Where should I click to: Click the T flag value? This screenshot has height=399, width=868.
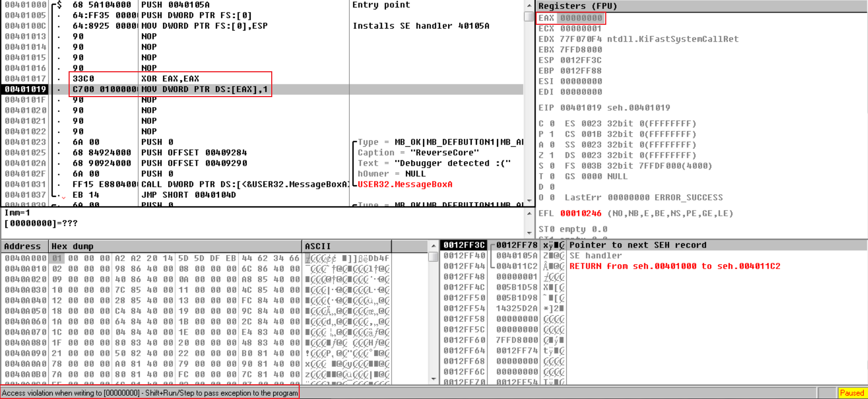(552, 176)
